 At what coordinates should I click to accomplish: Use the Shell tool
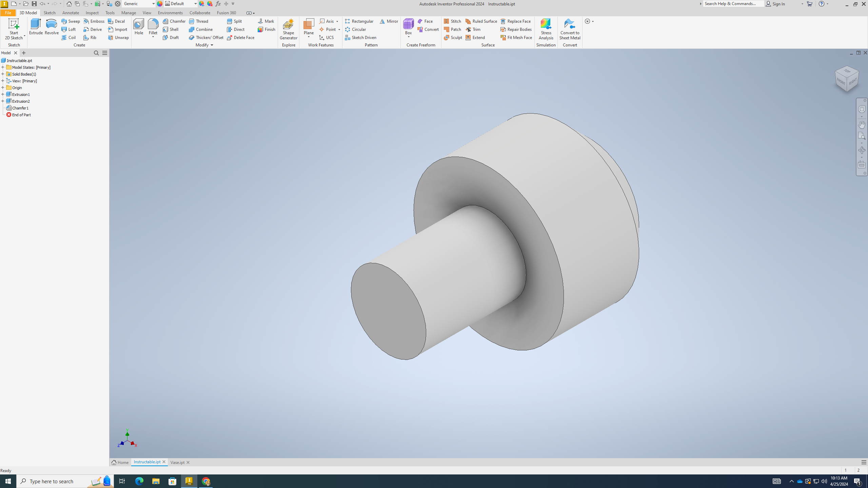(x=171, y=29)
